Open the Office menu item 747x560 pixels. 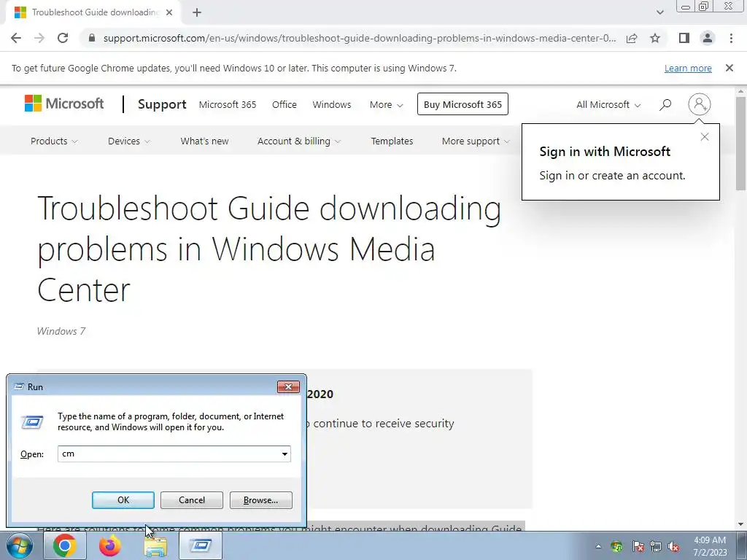click(x=285, y=105)
